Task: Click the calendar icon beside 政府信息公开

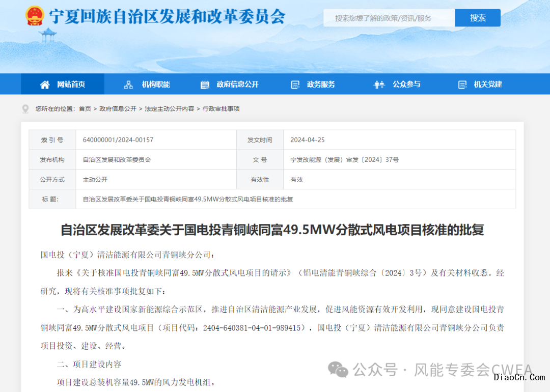Action: point(205,85)
